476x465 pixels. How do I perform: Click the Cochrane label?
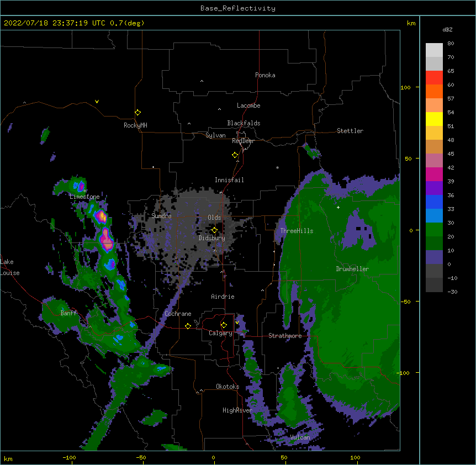tap(178, 314)
